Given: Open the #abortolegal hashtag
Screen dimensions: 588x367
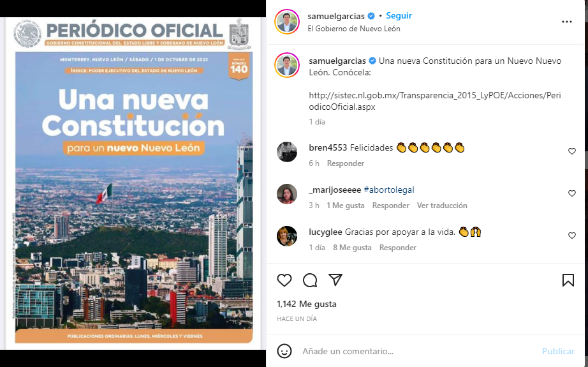Looking at the screenshot, I should click(x=389, y=190).
